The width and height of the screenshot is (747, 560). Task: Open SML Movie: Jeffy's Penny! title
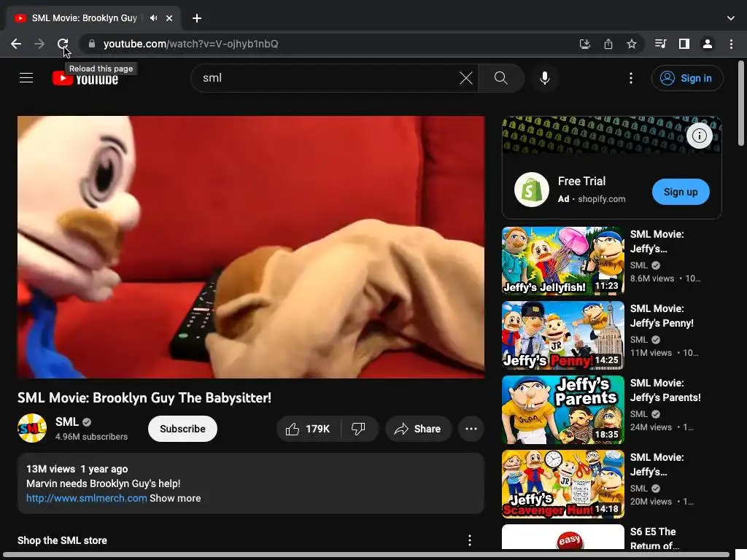661,316
